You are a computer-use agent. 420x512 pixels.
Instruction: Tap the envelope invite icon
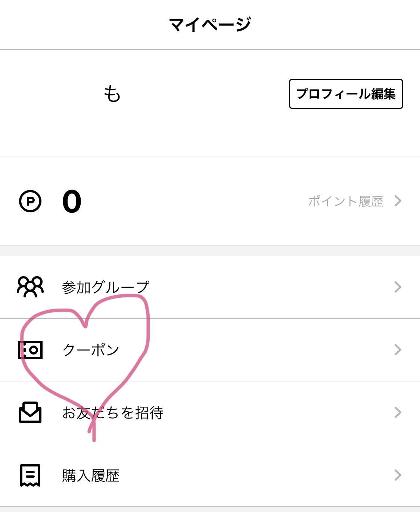tap(30, 412)
